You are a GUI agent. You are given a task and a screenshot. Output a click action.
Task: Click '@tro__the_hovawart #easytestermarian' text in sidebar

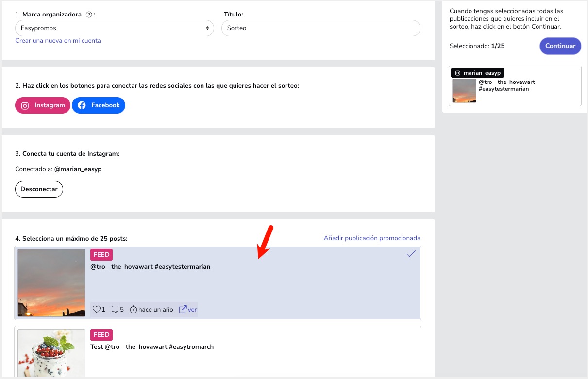507,85
